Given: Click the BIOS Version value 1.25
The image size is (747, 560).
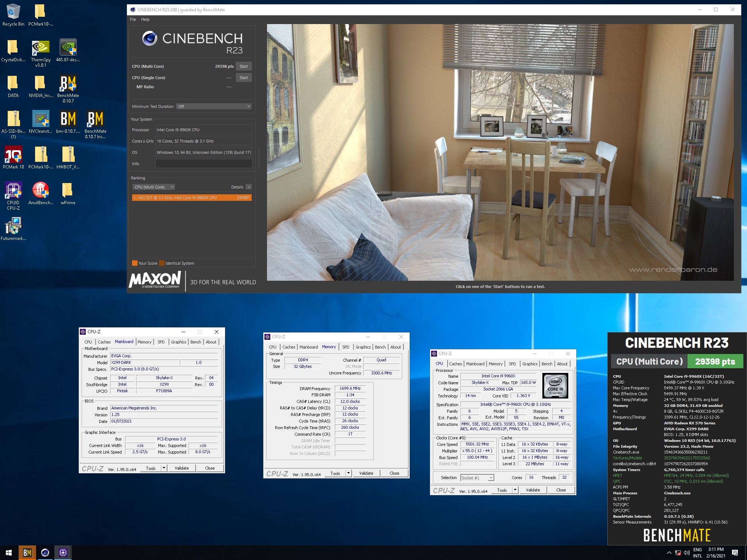Looking at the screenshot, I should 164,415.
